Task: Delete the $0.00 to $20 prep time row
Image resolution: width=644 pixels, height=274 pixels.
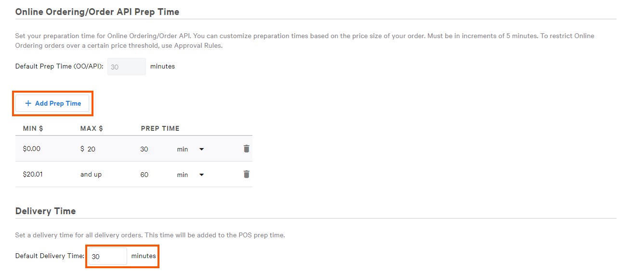Action: (246, 149)
